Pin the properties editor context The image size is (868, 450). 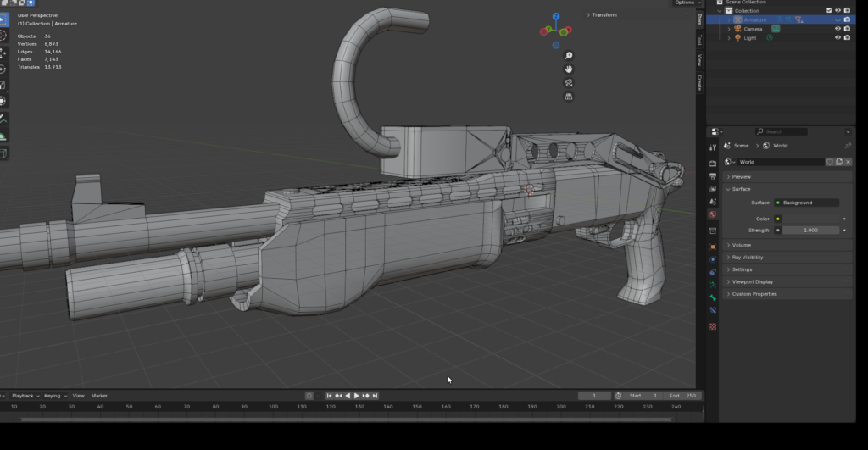pos(848,146)
